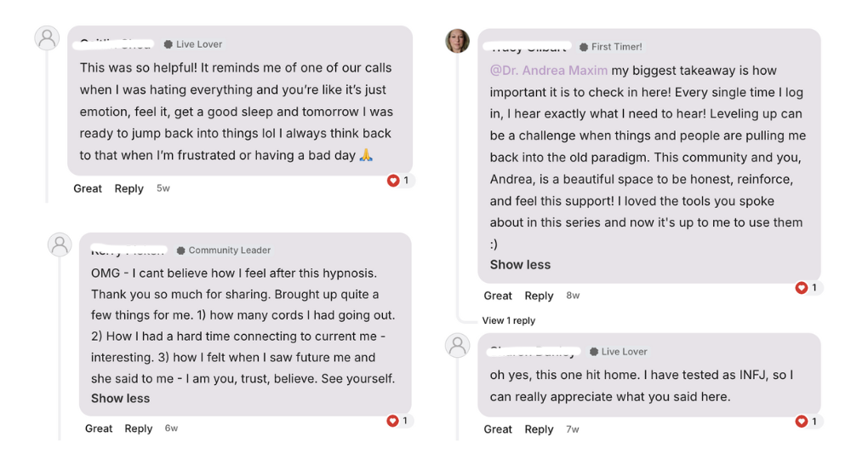Toggle Great on the hypnosis comment

click(x=99, y=428)
